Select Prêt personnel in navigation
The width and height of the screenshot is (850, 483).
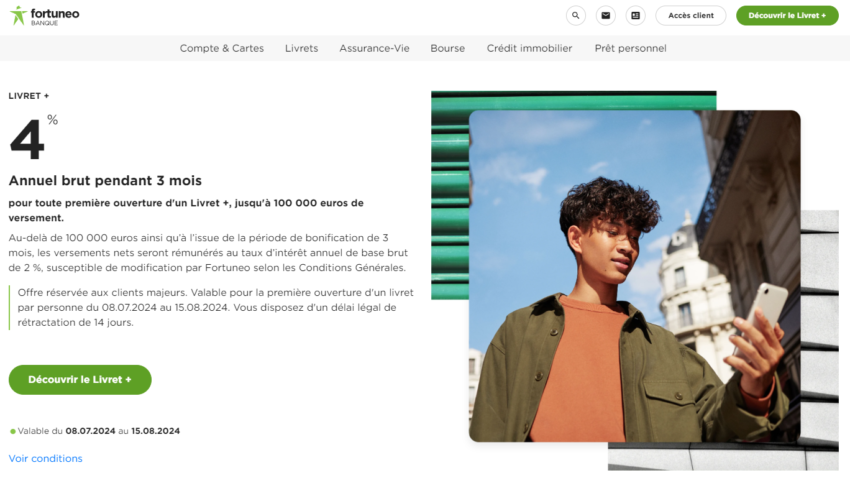(630, 48)
